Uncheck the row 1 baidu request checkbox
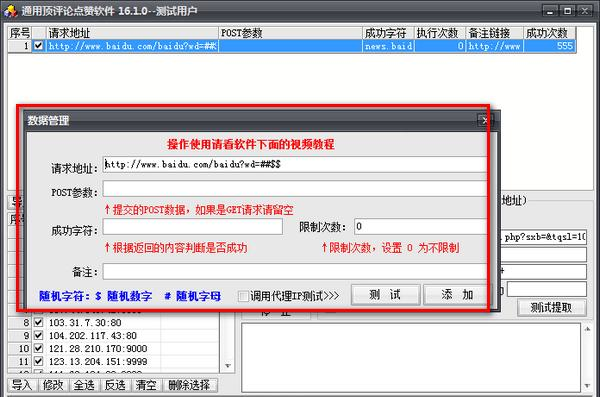The image size is (600, 397). 38,46
